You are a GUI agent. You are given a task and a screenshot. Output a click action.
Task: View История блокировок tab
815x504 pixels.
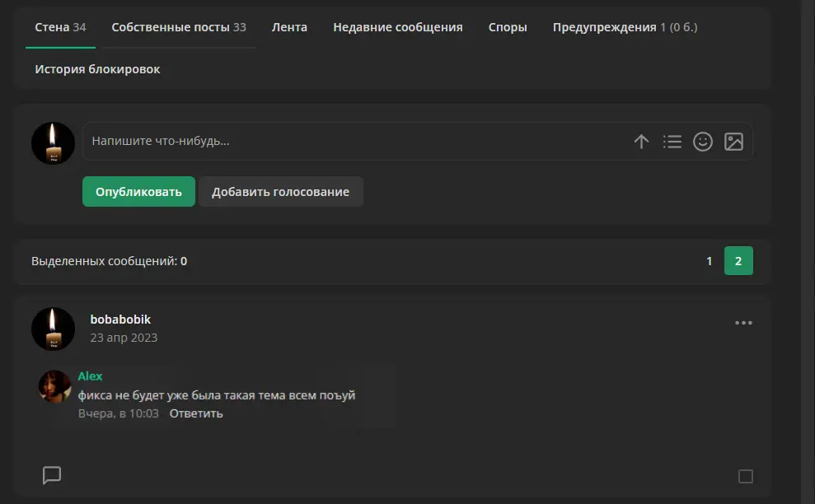(x=97, y=70)
